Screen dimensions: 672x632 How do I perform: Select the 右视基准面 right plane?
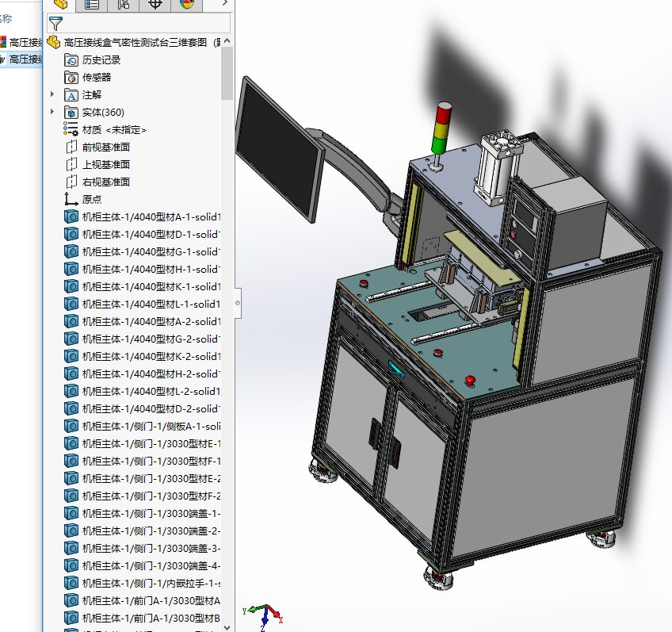97,182
